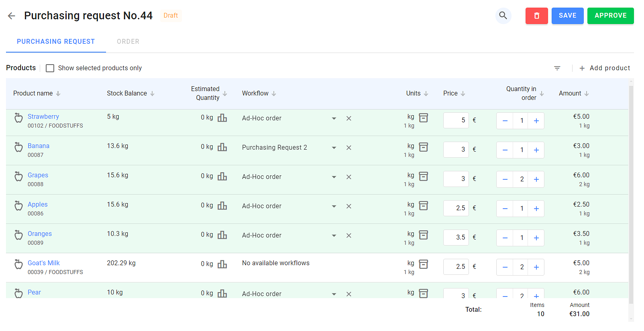Screen dimensions: 644x331
Task: Open the products filter icon
Action: [x=557, y=68]
